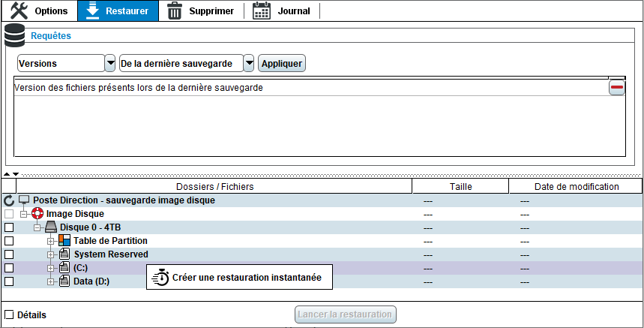
Task: Click the Options wrench and screwdriver icon
Action: [19, 11]
